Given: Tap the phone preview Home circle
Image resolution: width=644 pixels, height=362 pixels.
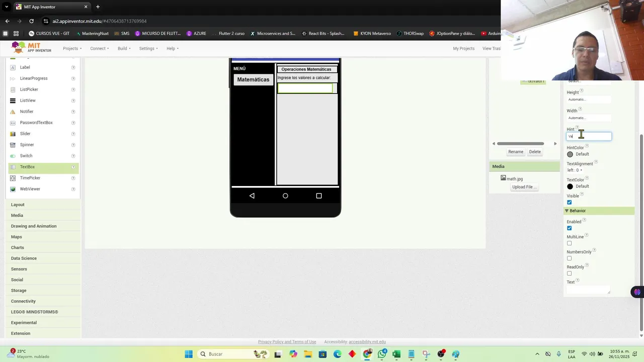Looking at the screenshot, I should point(285,196).
